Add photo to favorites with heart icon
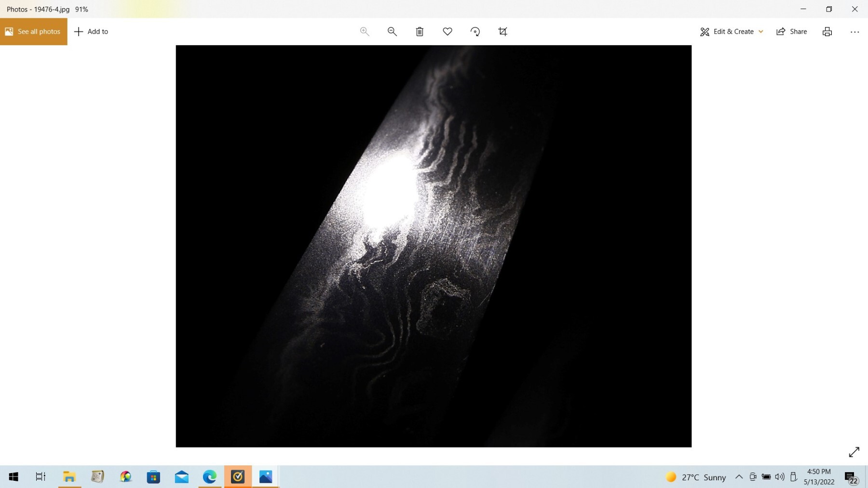 [448, 31]
